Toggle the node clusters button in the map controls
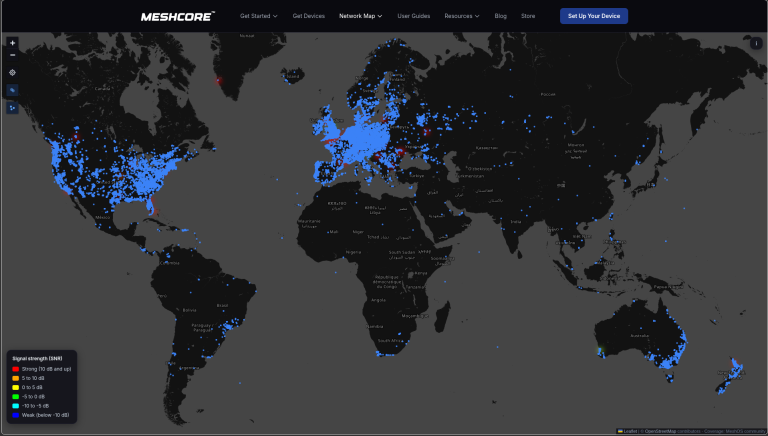 pos(12,108)
